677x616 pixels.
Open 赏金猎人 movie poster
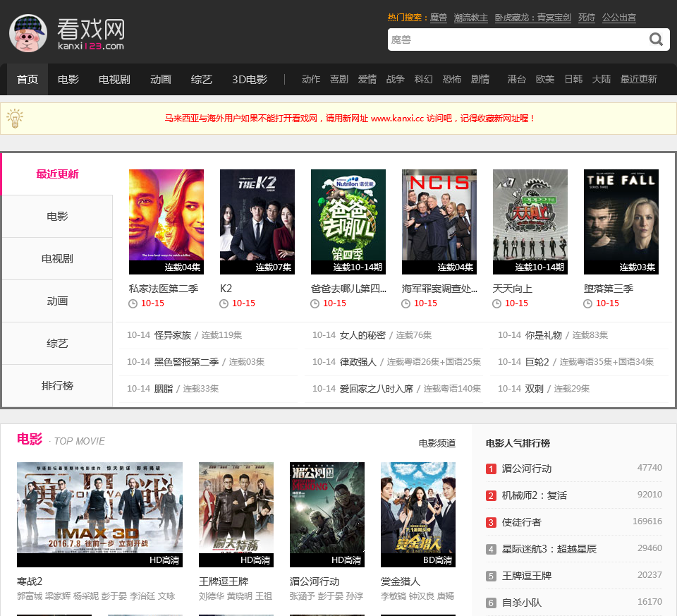pos(418,514)
